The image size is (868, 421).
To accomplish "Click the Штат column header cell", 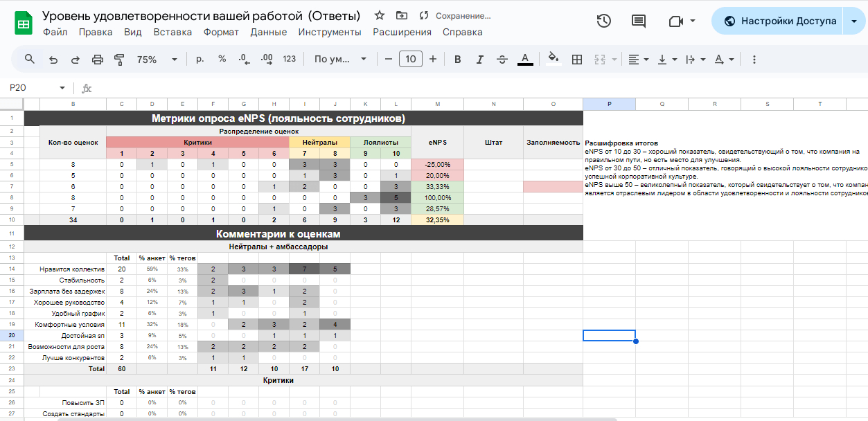I will coord(493,143).
